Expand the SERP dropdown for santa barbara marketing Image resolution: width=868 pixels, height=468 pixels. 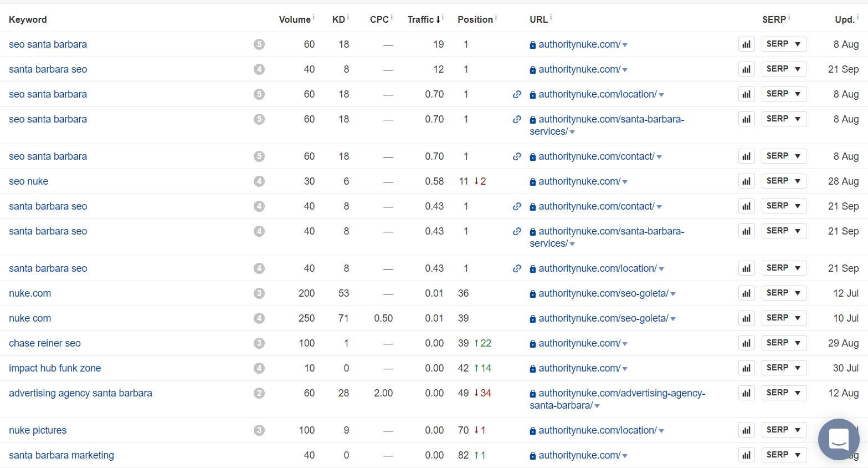pyautogui.click(x=784, y=455)
